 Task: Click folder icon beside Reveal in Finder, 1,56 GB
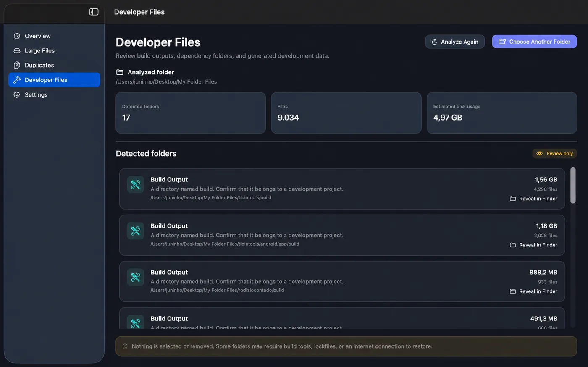tap(513, 199)
